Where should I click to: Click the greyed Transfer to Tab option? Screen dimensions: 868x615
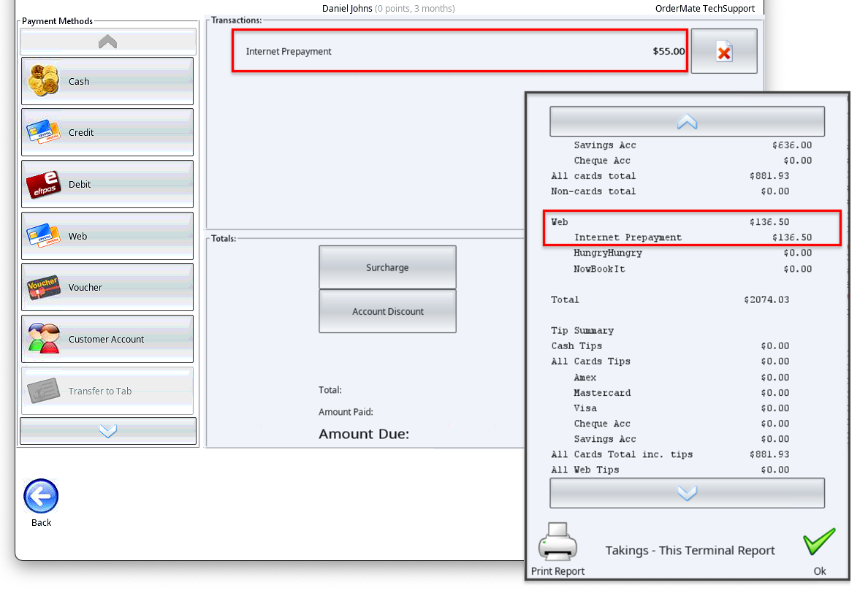(107, 391)
